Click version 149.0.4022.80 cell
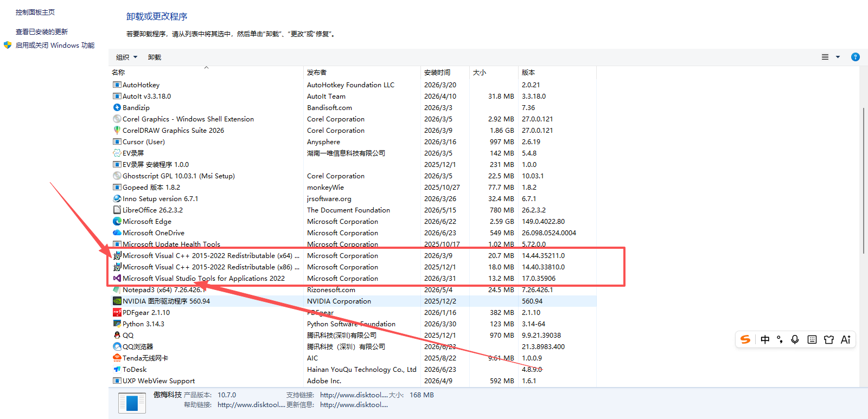This screenshot has width=868, height=419. pyautogui.click(x=543, y=221)
